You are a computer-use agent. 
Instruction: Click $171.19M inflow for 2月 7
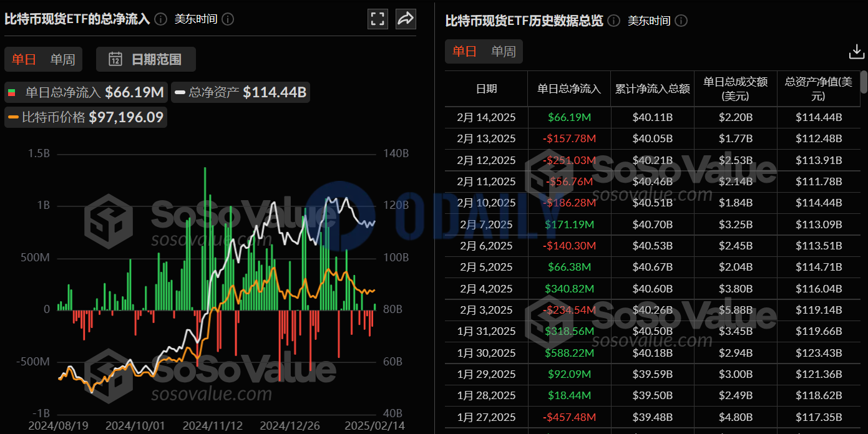(569, 224)
